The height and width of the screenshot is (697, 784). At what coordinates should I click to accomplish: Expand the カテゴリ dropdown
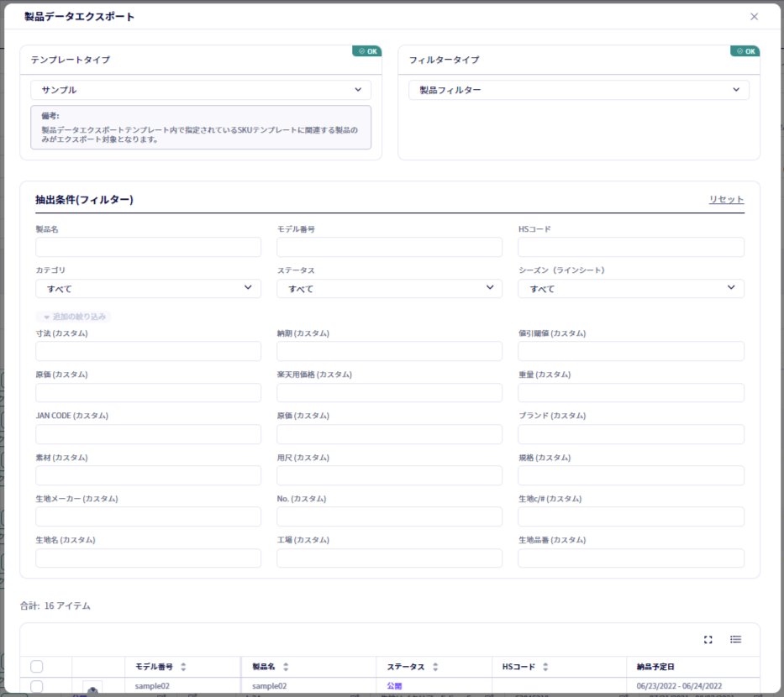pos(149,288)
